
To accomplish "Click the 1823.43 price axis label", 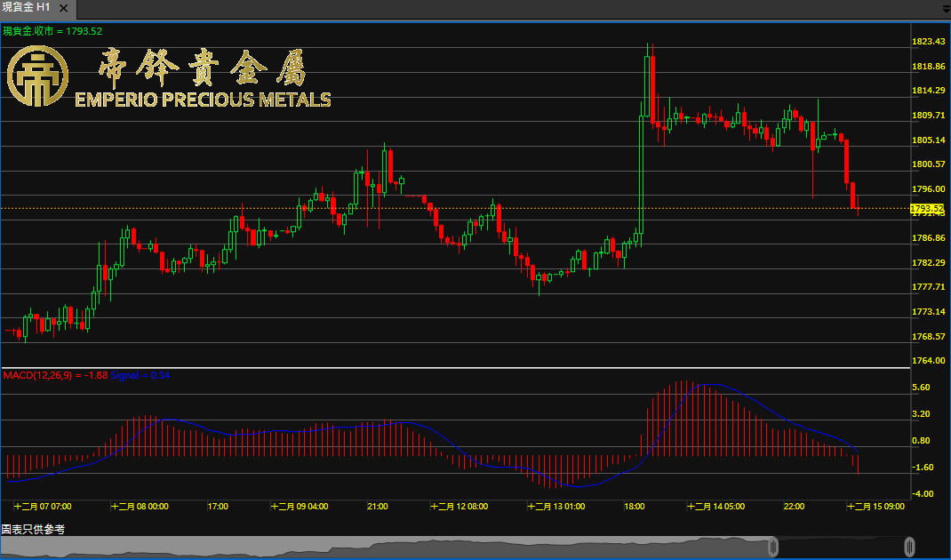I will (x=927, y=42).
